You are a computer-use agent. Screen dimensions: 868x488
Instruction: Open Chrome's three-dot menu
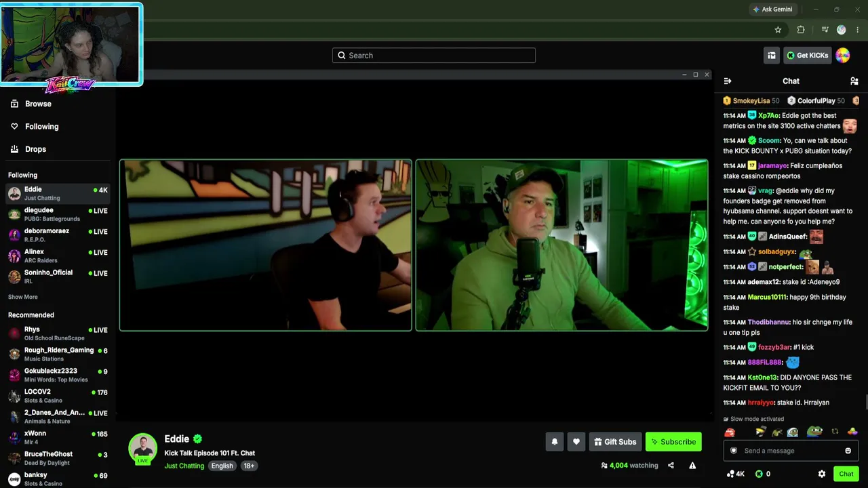point(858,30)
